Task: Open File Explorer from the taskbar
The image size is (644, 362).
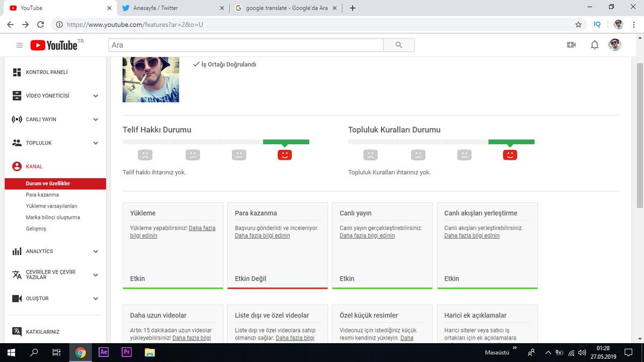Action: (x=150, y=352)
